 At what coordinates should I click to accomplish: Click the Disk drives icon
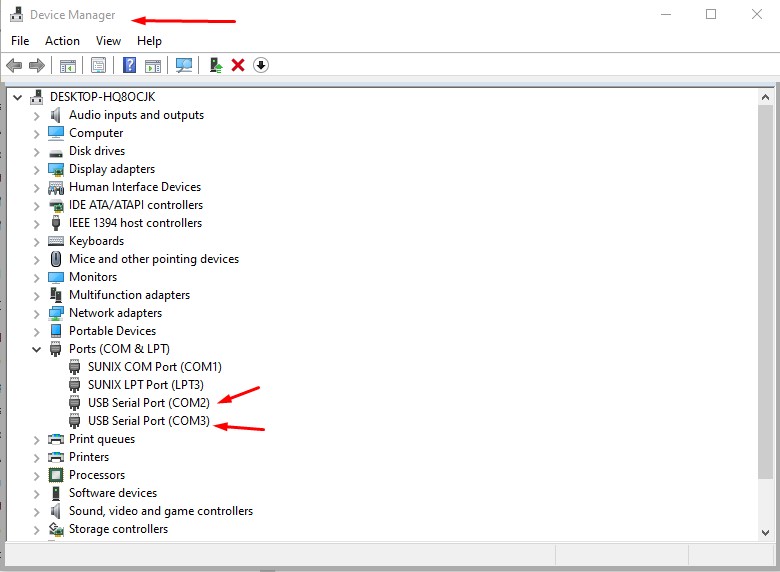click(56, 153)
